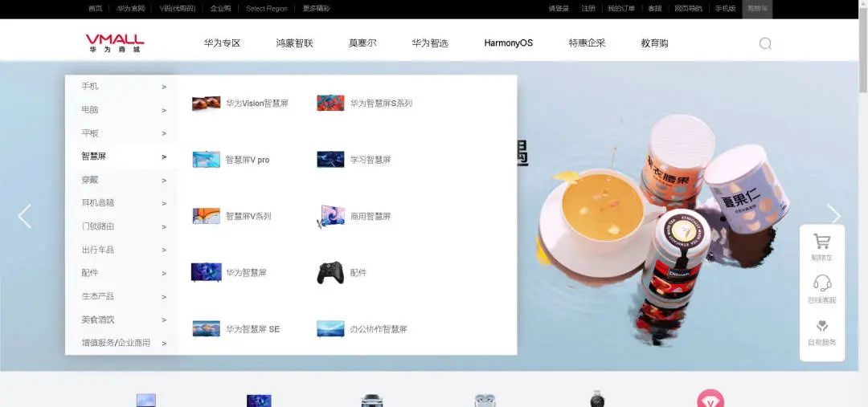Viewport: 868px width, 407px height.
Task: Click the car icon below banner
Action: [372, 401]
